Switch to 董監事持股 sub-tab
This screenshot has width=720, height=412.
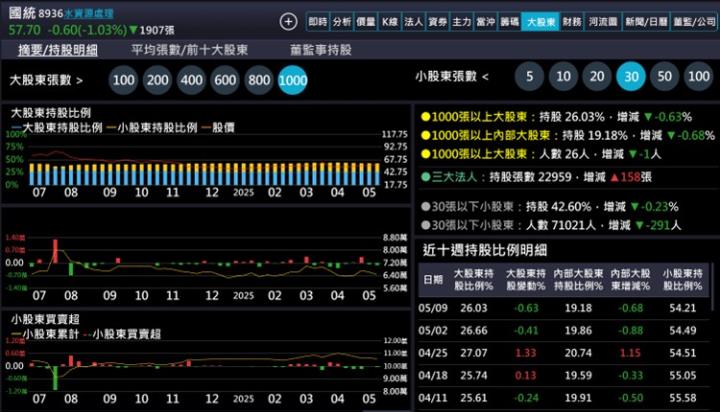(x=321, y=50)
